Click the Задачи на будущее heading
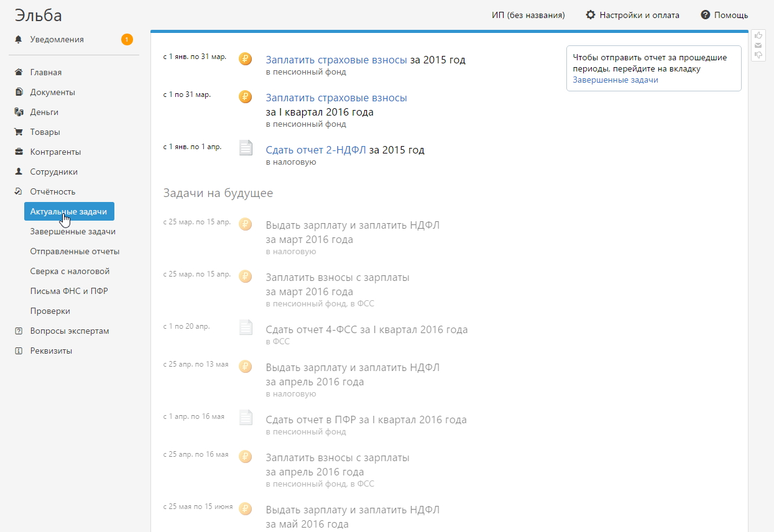 click(x=218, y=193)
